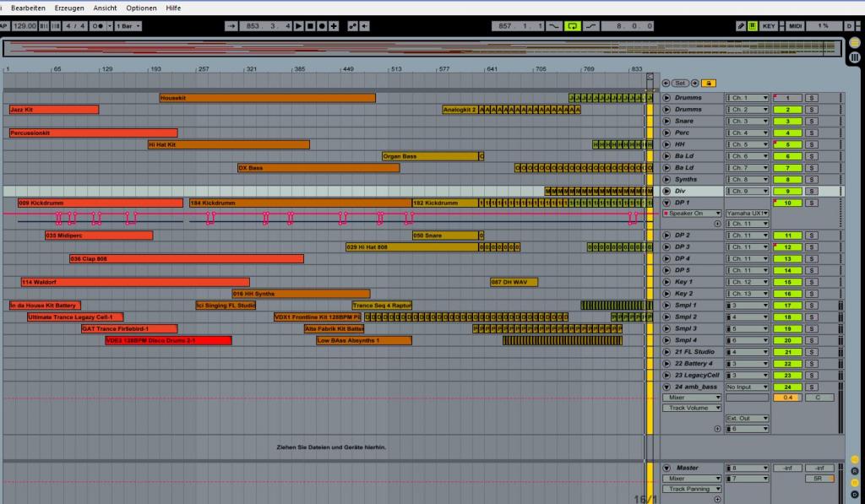Click the 4 / 4 time signature field

pyautogui.click(x=75, y=26)
